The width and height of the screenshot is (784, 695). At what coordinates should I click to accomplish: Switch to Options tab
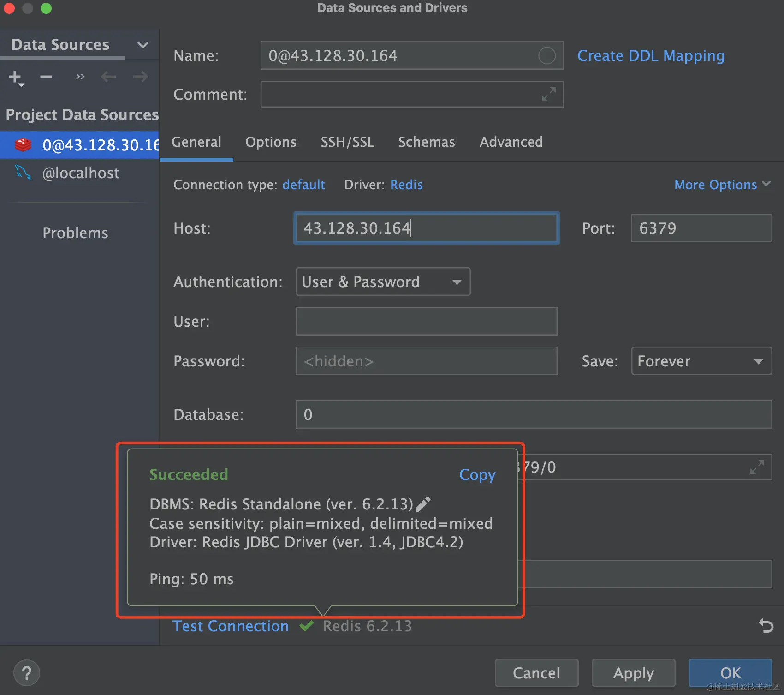tap(271, 142)
